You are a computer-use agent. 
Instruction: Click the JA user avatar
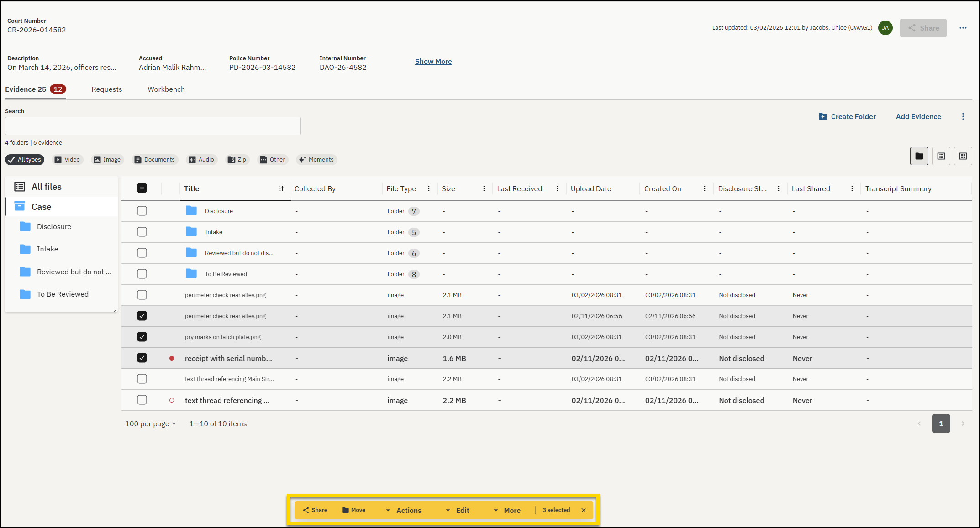pyautogui.click(x=885, y=27)
